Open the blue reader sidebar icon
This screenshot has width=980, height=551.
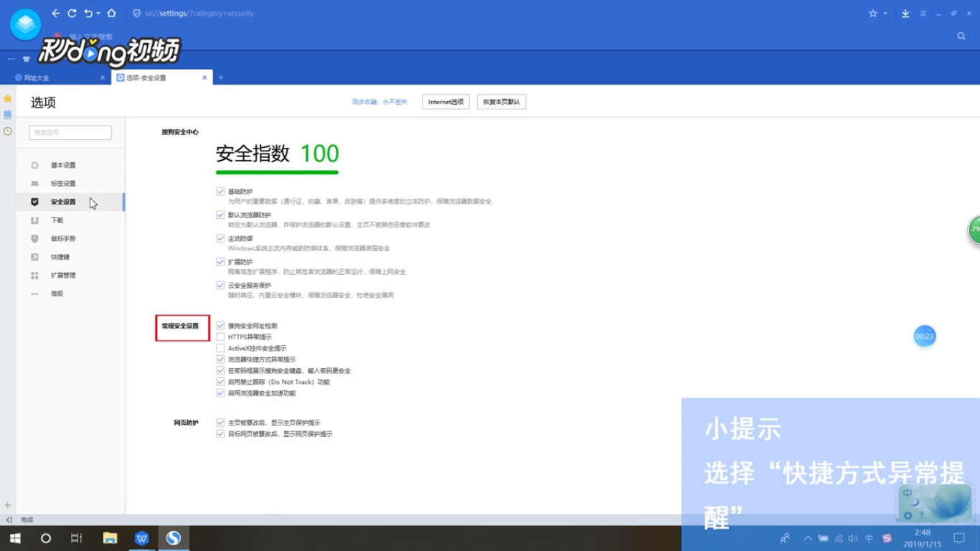point(7,115)
